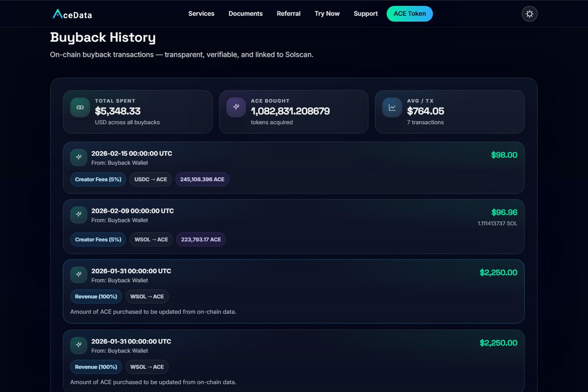Click the tokens acquired caption
Image resolution: width=588 pixels, height=392 pixels.
(272, 122)
